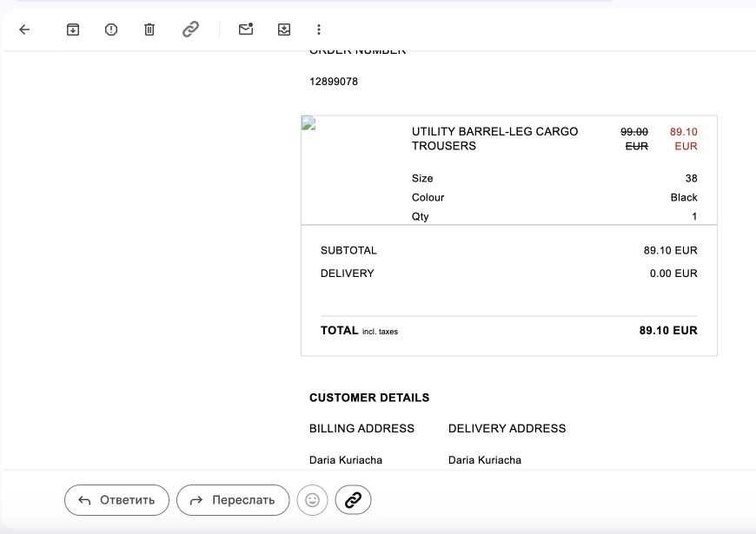Click the bold total 89.10 EUR
756x534 pixels.
[668, 331]
